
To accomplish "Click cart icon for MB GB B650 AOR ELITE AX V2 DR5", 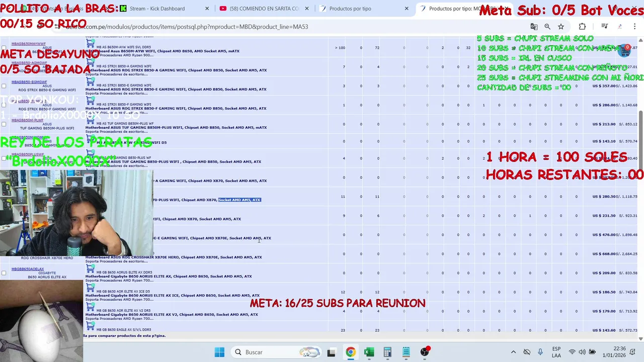I will click(90, 307).
